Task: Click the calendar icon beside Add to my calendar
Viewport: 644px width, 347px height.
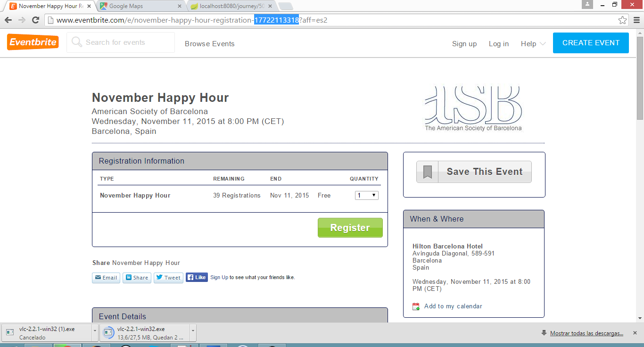Action: coord(416,306)
